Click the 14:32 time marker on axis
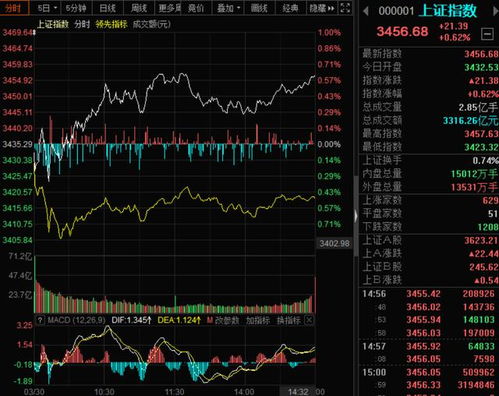Image resolution: width=499 pixels, height=396 pixels. pos(297,391)
